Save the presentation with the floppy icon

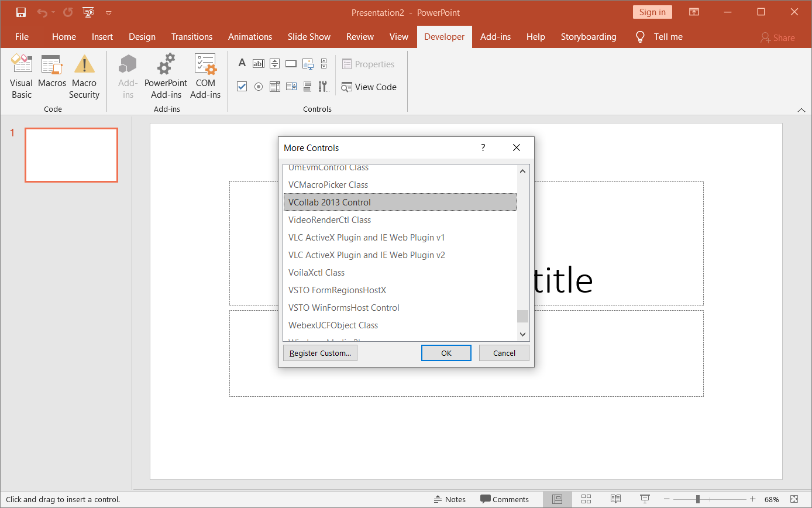coord(21,12)
